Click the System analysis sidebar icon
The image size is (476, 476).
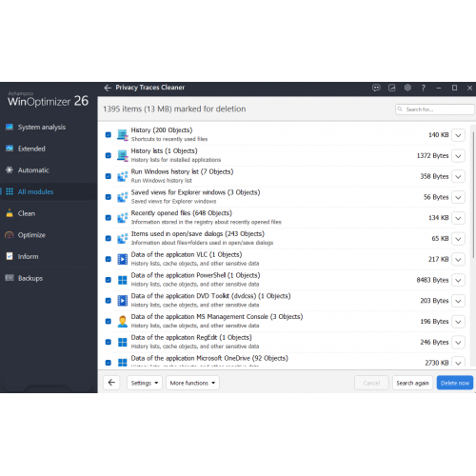point(10,127)
